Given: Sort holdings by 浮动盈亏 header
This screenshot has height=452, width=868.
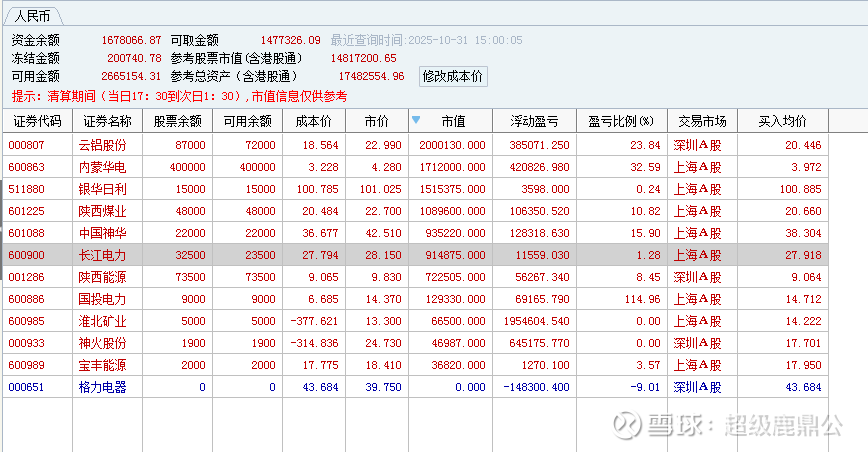Looking at the screenshot, I should coord(533,122).
